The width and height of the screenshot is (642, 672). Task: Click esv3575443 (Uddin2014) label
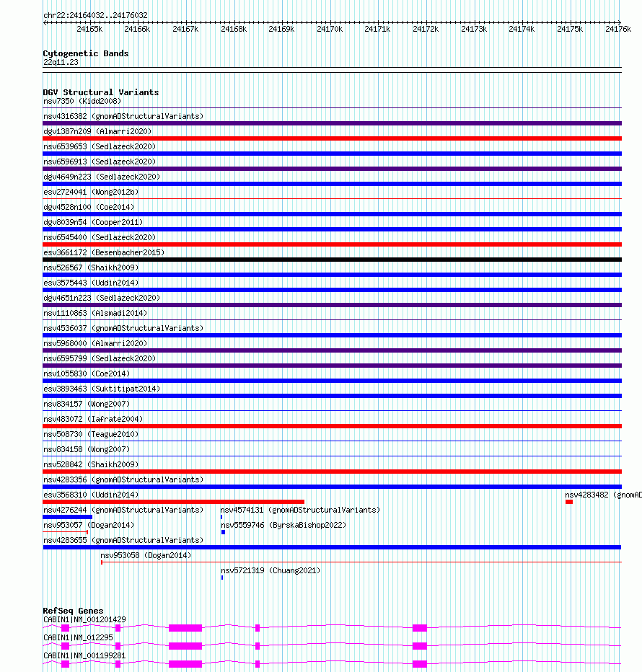coord(91,283)
